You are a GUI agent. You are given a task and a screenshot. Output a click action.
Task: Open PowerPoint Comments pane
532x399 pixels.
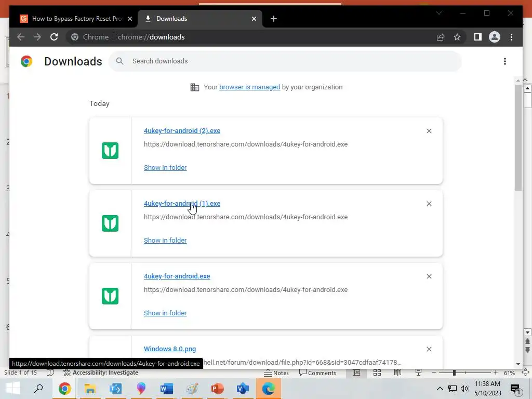tap(317, 373)
